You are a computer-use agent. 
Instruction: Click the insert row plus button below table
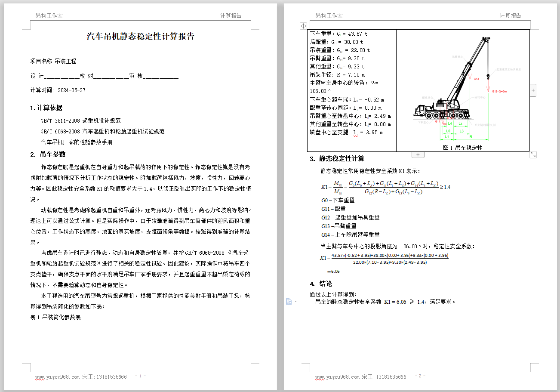(418, 155)
